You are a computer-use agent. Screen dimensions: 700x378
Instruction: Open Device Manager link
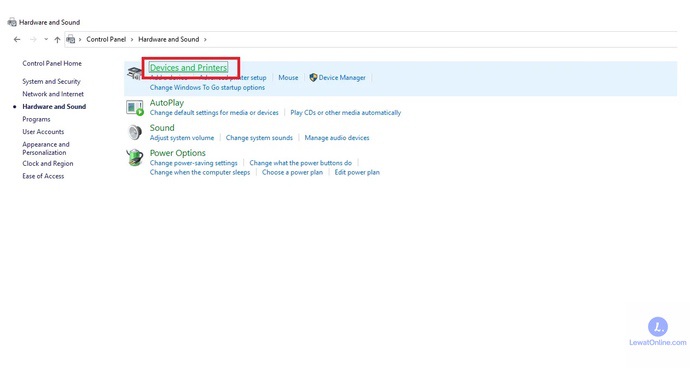tap(342, 78)
